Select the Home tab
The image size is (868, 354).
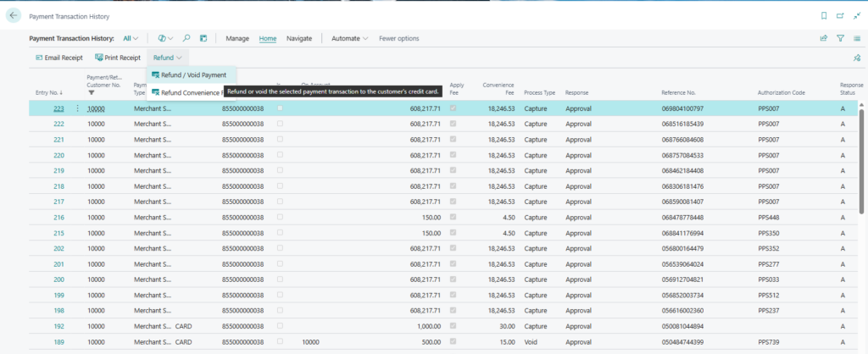(268, 39)
